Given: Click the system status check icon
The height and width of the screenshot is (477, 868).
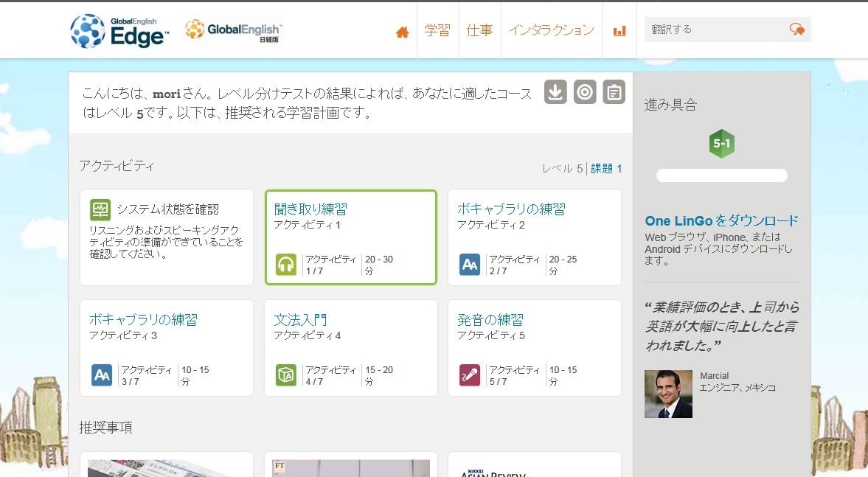Looking at the screenshot, I should click(100, 209).
